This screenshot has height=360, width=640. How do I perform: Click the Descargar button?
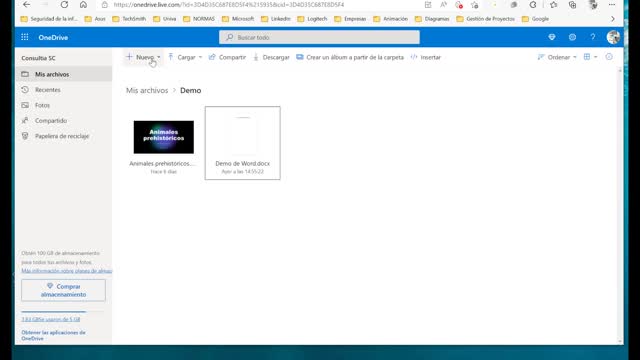click(271, 57)
